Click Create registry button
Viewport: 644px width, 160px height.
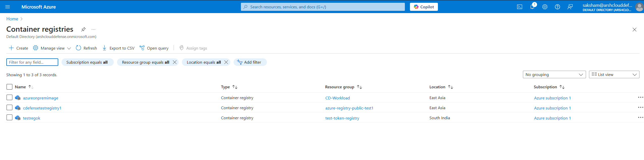tap(18, 48)
